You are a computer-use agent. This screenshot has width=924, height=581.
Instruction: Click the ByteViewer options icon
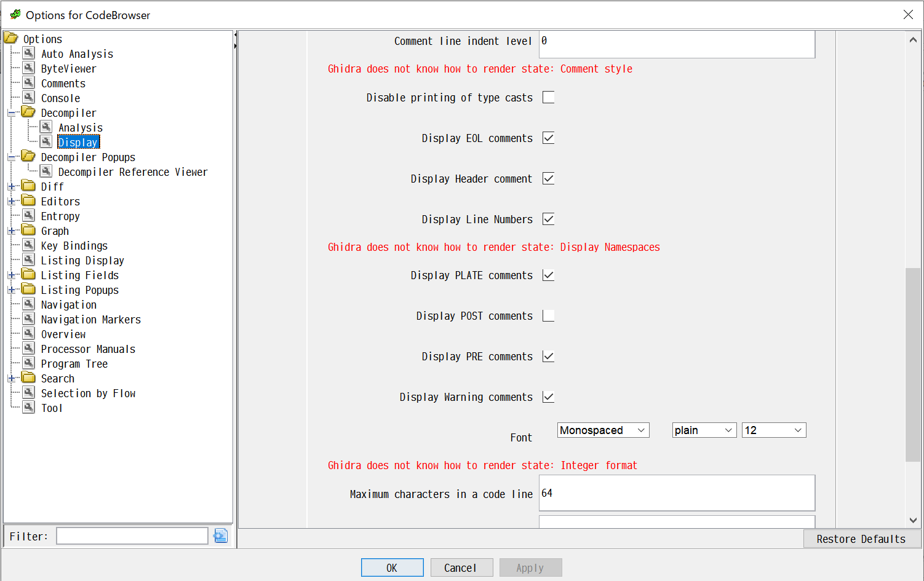coord(29,68)
